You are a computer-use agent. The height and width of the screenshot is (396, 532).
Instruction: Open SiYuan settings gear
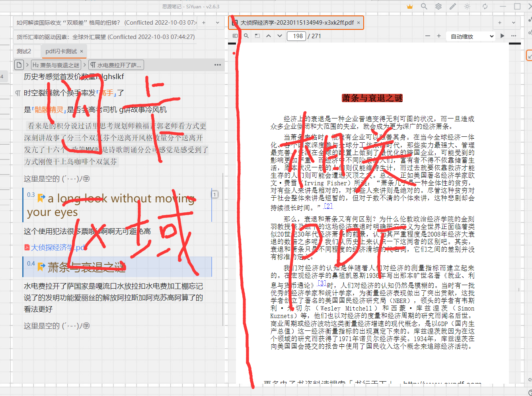point(438,6)
